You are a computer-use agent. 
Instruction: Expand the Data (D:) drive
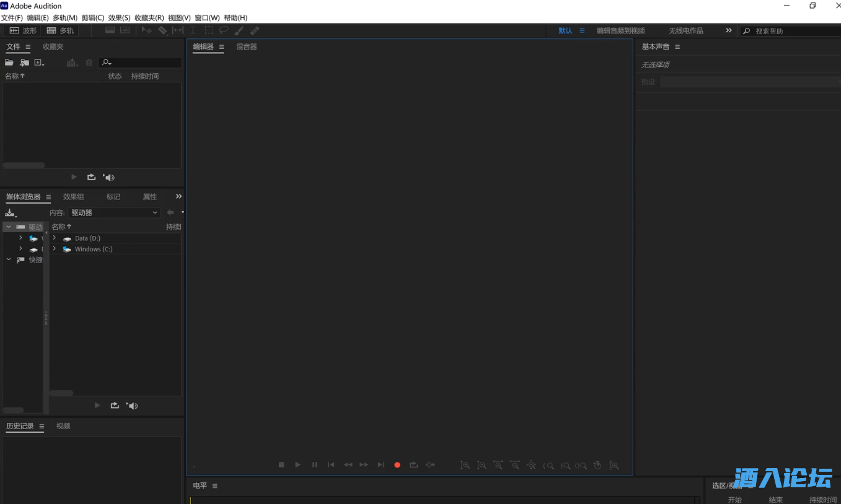pos(55,238)
